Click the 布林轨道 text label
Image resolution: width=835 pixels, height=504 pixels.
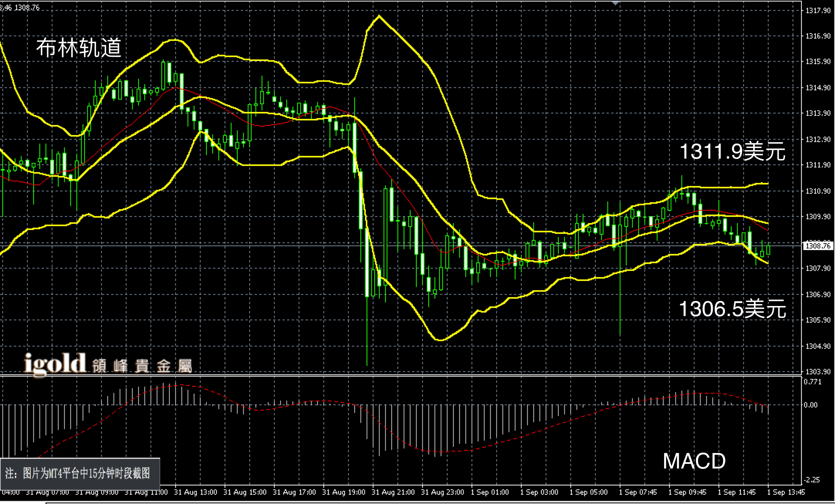point(79,48)
